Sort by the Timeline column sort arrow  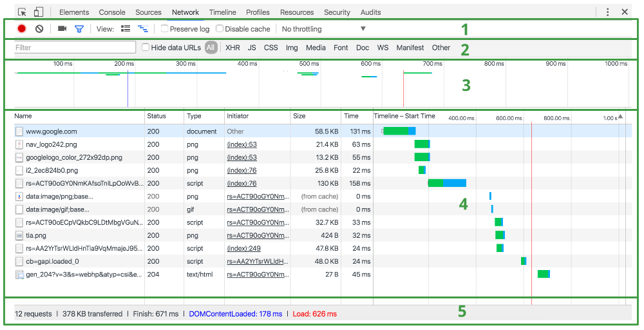click(x=620, y=117)
